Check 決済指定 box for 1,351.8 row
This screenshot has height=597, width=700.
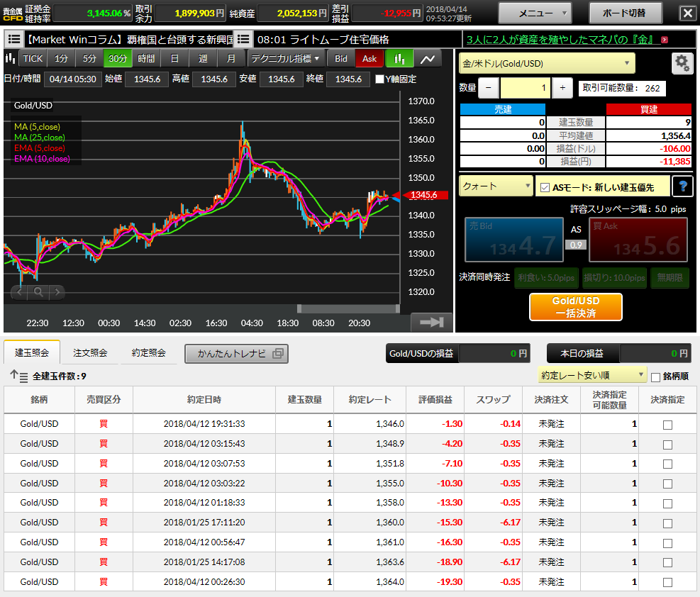(667, 464)
